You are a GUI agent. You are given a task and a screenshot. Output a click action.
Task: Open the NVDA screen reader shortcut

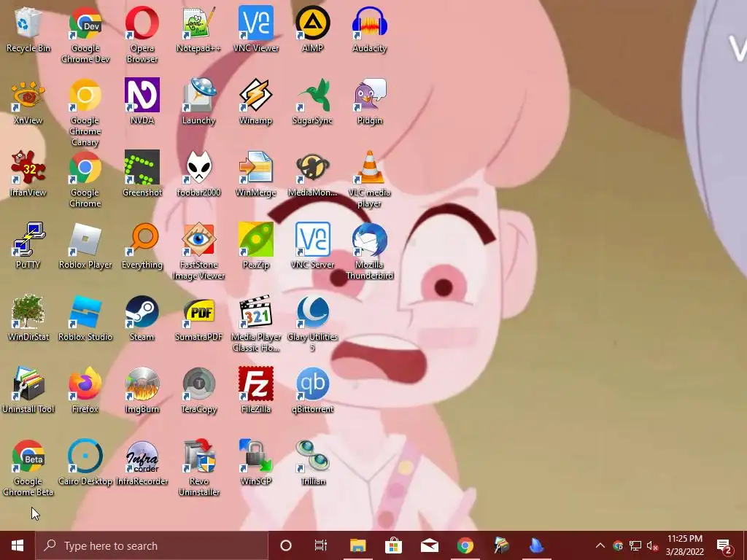(142, 101)
